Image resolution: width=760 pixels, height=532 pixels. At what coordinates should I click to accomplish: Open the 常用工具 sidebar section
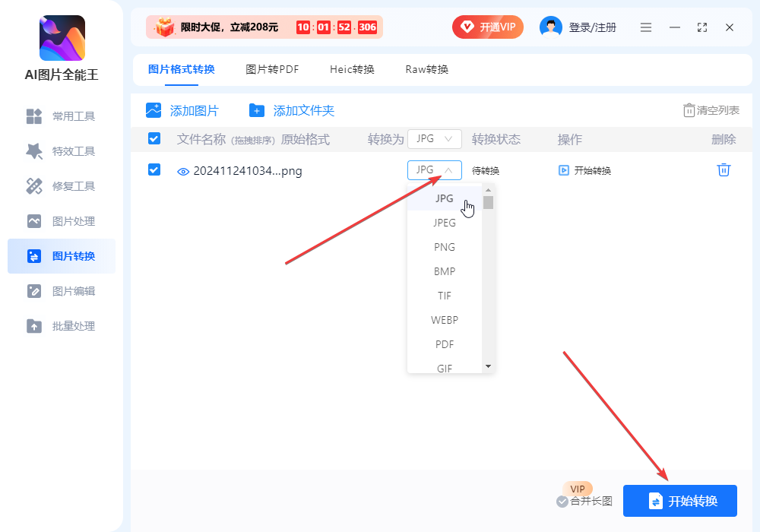[61, 116]
